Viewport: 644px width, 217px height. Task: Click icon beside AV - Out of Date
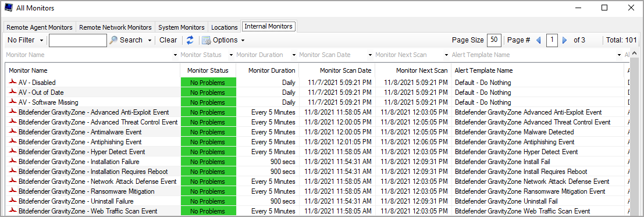[13, 92]
